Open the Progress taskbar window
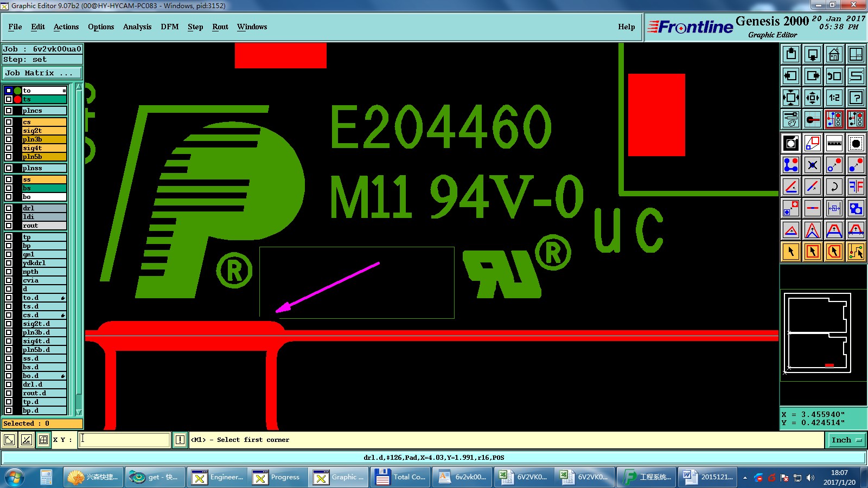This screenshot has width=868, height=488. coord(277,477)
